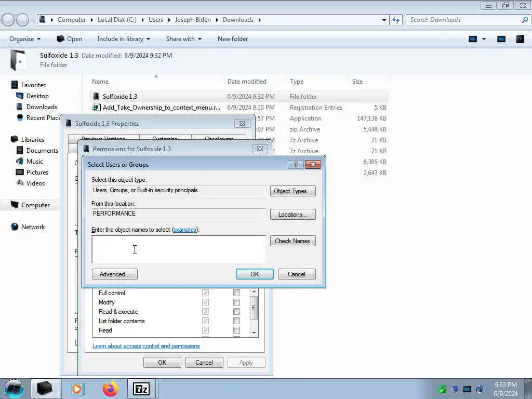Open the help icon in the Explorer toolbar
Viewport: 532px width, 399px height.
coord(520,39)
